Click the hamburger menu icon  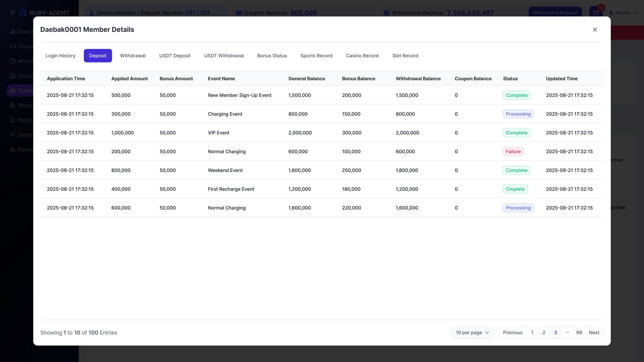13,13
